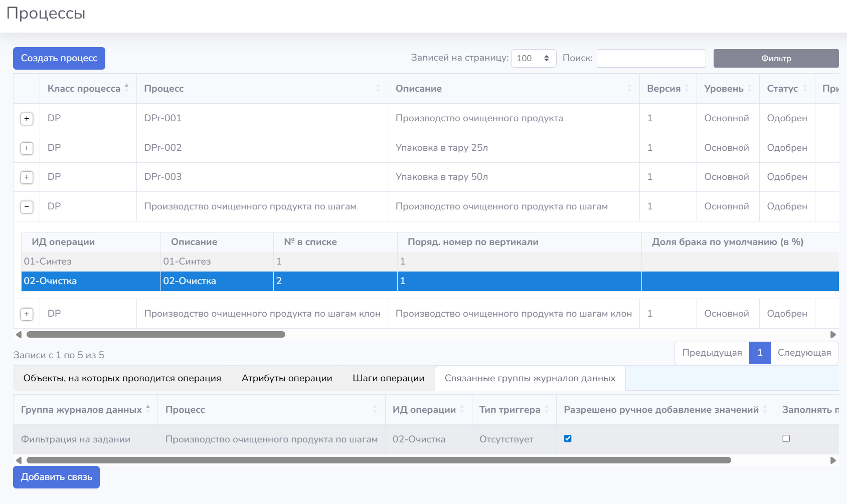Image resolution: width=847 pixels, height=504 pixels.
Task: Click left arrow of lower horizontal scrollbar
Action: (x=19, y=460)
